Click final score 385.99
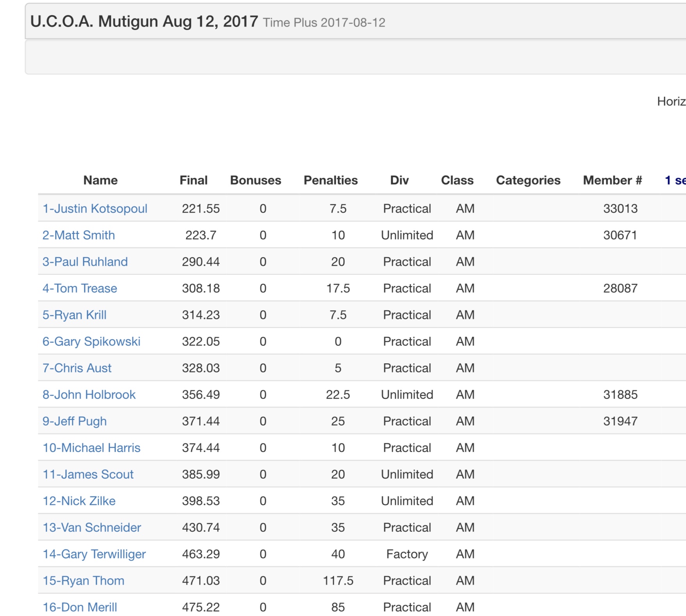 pyautogui.click(x=201, y=474)
